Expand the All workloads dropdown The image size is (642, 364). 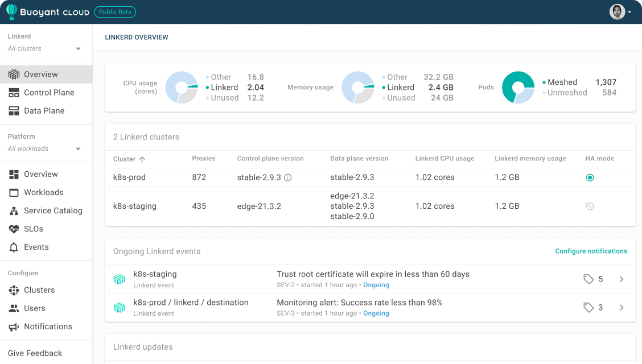coord(44,148)
